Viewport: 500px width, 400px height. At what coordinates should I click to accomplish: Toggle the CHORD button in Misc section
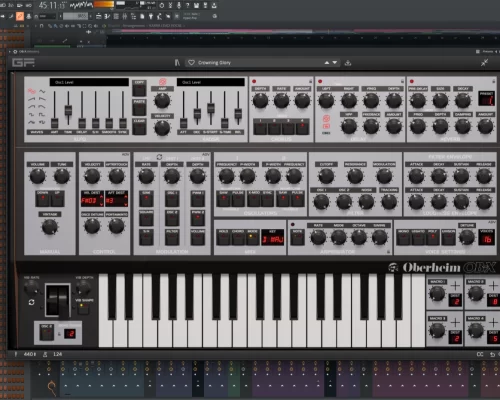pos(238,237)
